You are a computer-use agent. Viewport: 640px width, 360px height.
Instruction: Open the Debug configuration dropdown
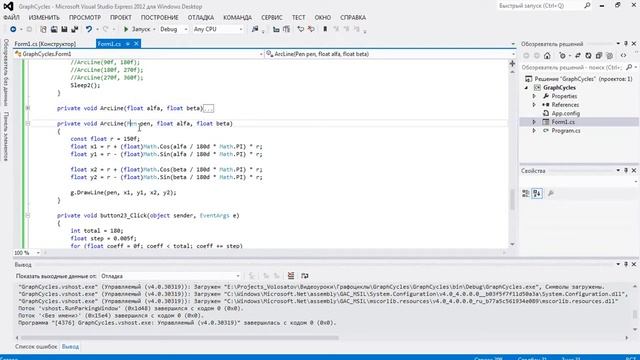click(173, 29)
